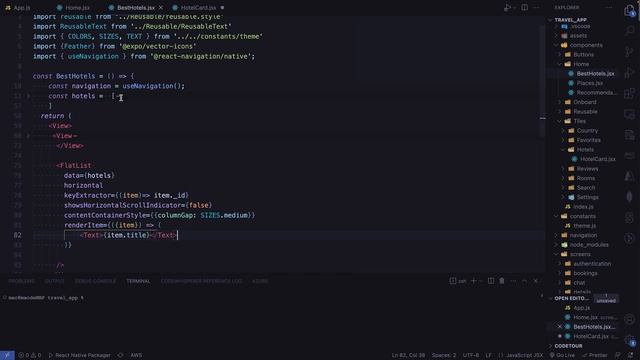
Task: Open the Extensions view
Action: coord(629,93)
